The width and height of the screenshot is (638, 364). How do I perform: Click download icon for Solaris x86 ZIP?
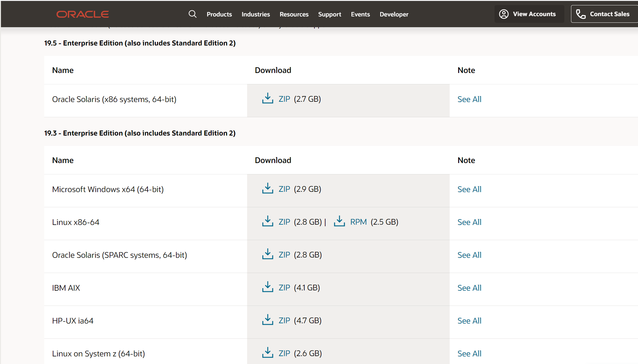(x=268, y=99)
